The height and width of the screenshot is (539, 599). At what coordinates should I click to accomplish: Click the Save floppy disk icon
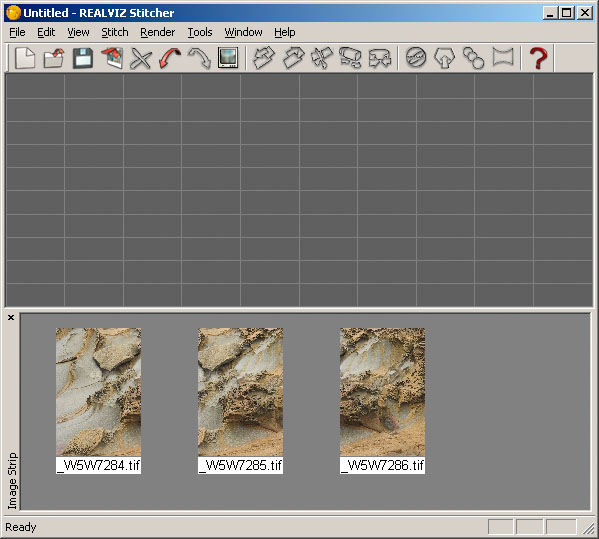pyautogui.click(x=83, y=58)
